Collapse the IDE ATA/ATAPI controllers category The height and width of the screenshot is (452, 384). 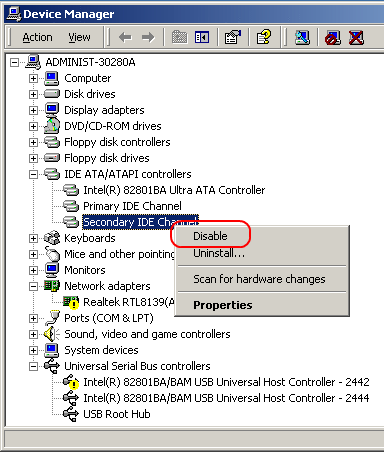(33, 174)
